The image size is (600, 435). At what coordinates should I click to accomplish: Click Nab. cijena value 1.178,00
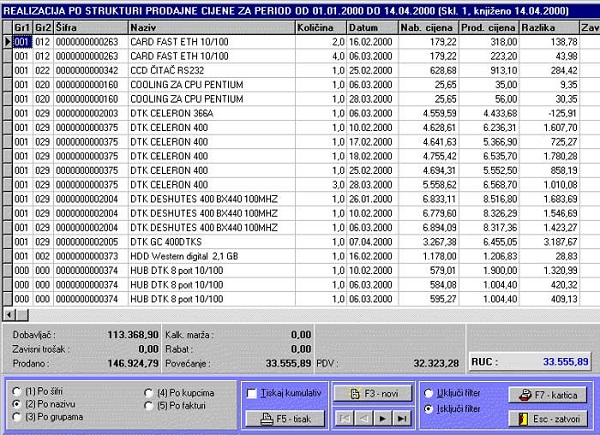click(439, 256)
